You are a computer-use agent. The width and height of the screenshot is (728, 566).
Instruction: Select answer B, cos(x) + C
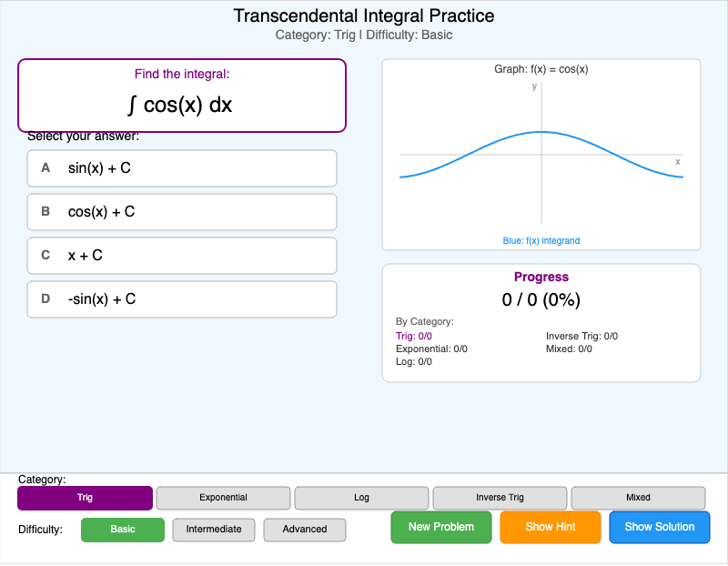click(x=181, y=212)
